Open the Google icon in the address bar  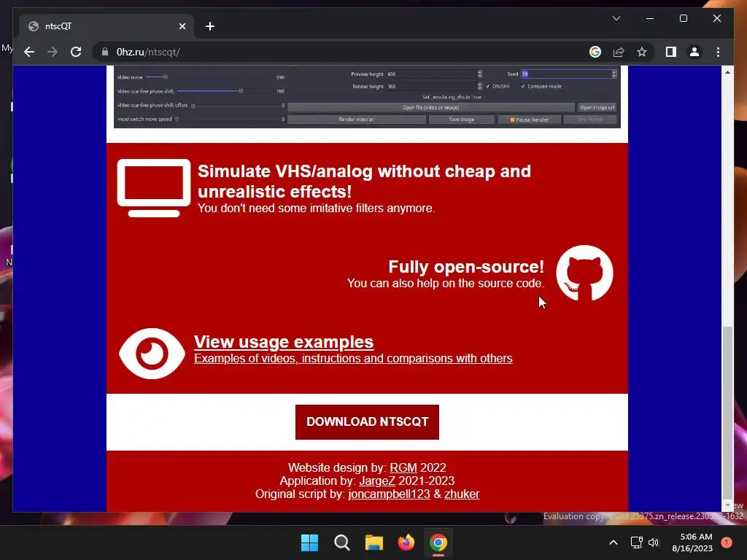point(595,52)
